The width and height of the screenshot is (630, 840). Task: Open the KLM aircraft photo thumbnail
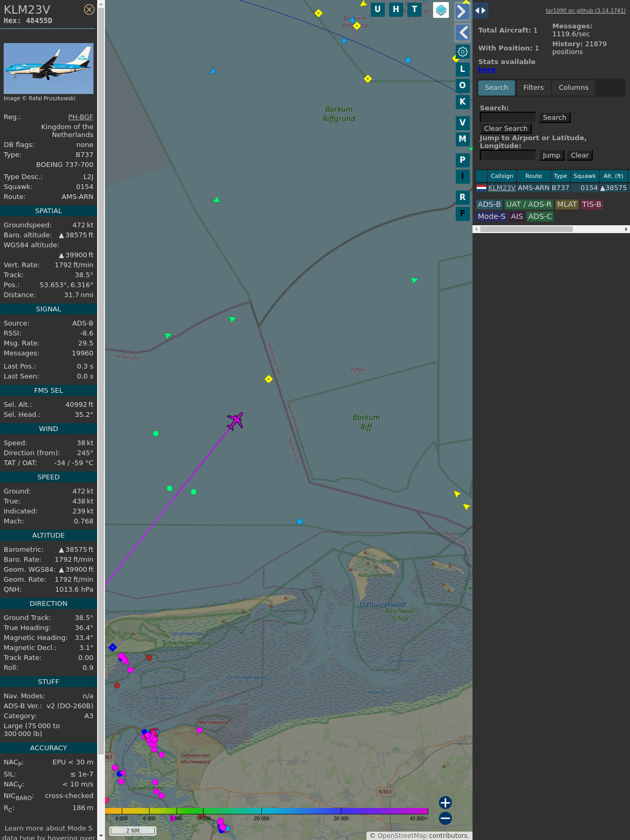pyautogui.click(x=48, y=68)
